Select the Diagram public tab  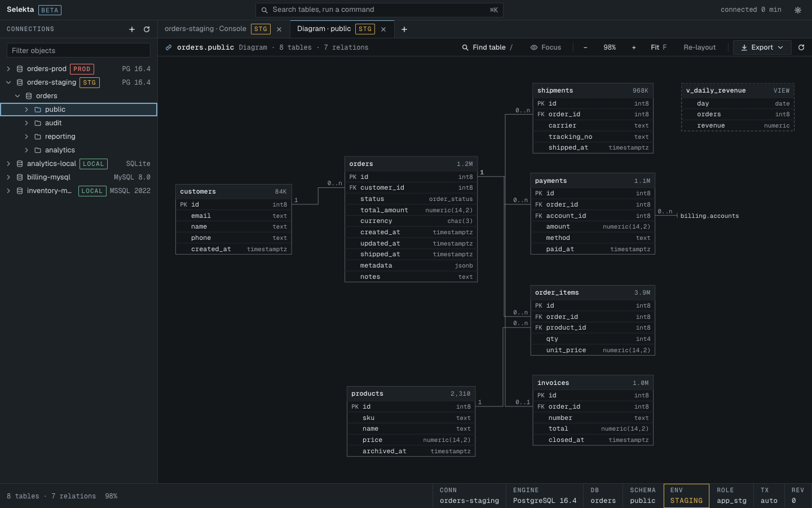click(x=342, y=29)
